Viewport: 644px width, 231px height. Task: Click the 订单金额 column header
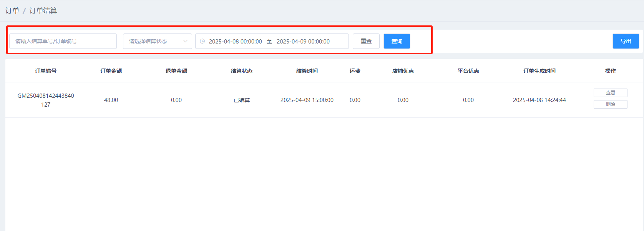click(x=111, y=71)
